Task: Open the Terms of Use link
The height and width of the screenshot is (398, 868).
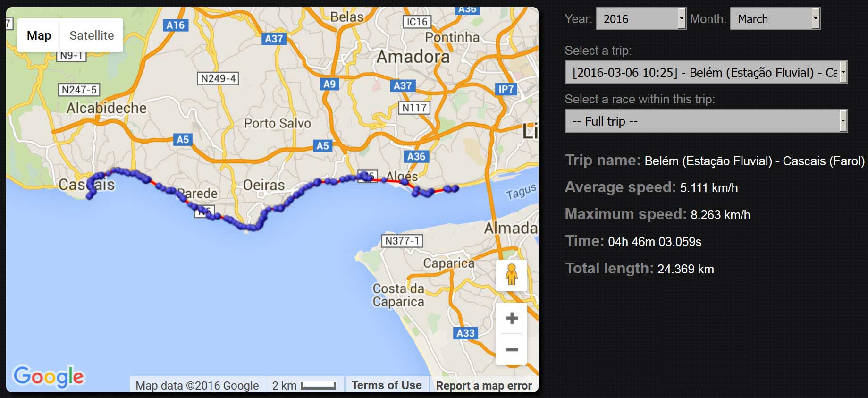Action: [387, 385]
